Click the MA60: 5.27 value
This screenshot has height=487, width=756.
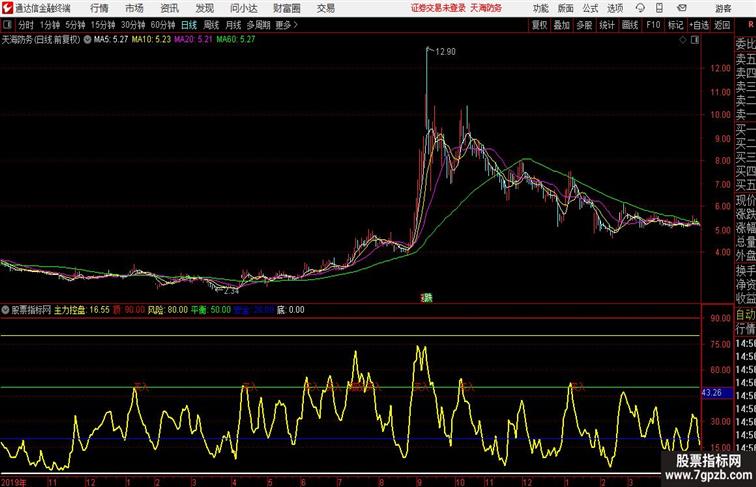coord(236,40)
